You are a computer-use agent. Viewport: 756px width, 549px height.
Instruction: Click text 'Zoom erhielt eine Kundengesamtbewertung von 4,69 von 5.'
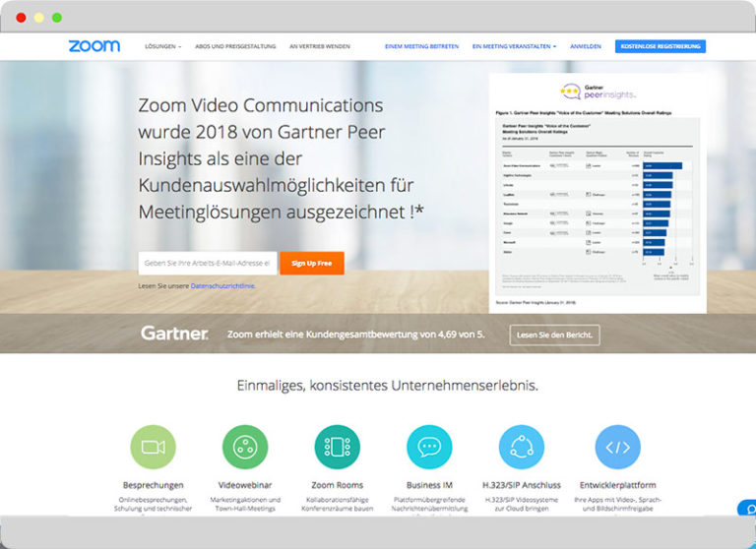click(x=356, y=335)
